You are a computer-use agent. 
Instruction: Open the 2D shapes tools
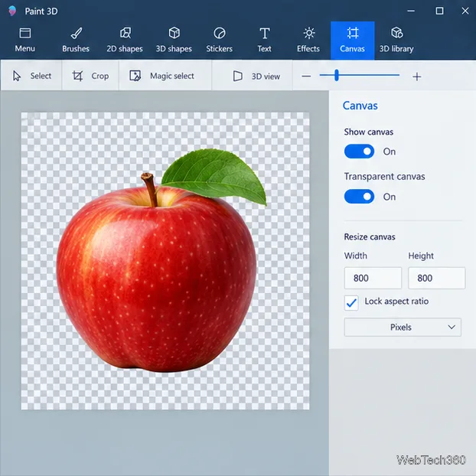pyautogui.click(x=125, y=40)
